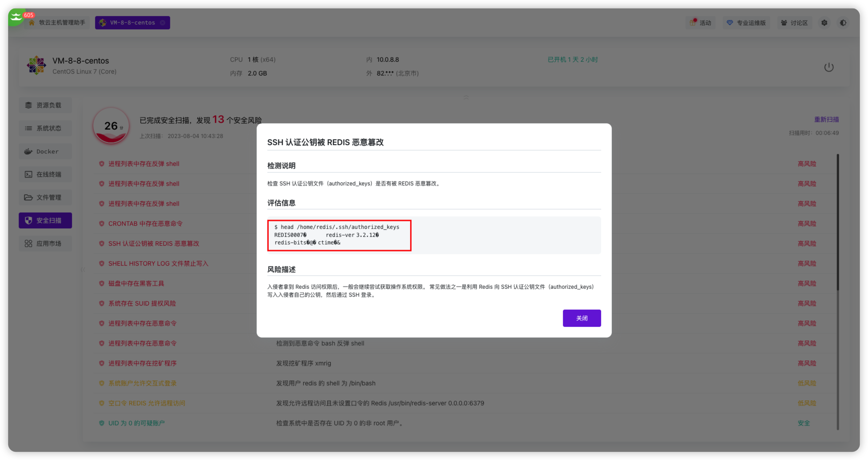The height and width of the screenshot is (460, 868).
Task: Open the 讨论区 discussion area
Action: (x=794, y=23)
